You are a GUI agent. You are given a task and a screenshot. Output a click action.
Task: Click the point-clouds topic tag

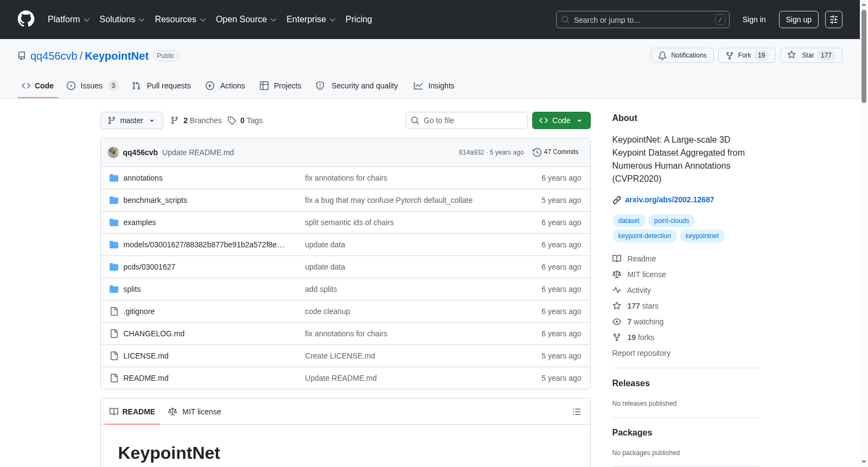pos(672,221)
